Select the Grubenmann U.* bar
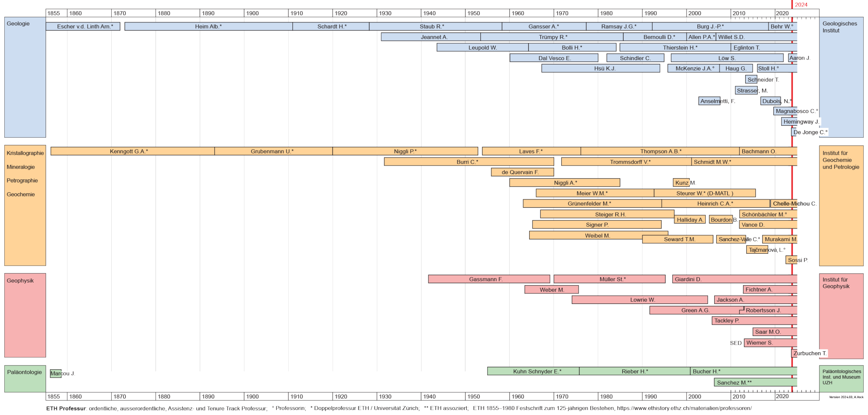Image resolution: width=868 pixels, height=415 pixels. tap(273, 151)
